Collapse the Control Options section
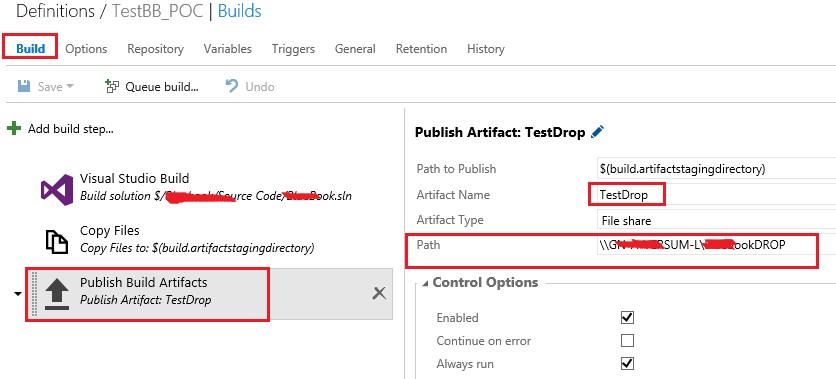The width and height of the screenshot is (836, 379). (x=425, y=283)
